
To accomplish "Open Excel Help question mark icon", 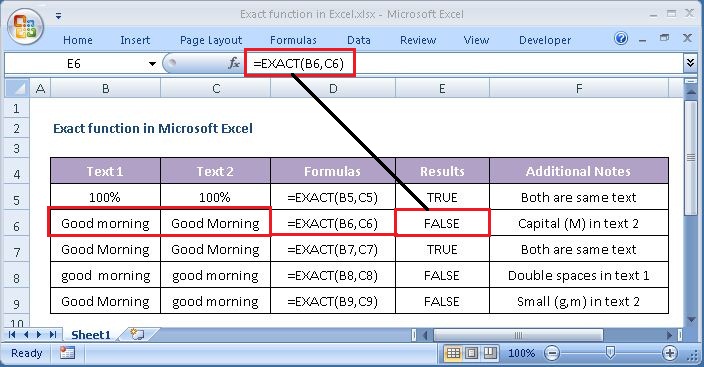I will pyautogui.click(x=621, y=39).
